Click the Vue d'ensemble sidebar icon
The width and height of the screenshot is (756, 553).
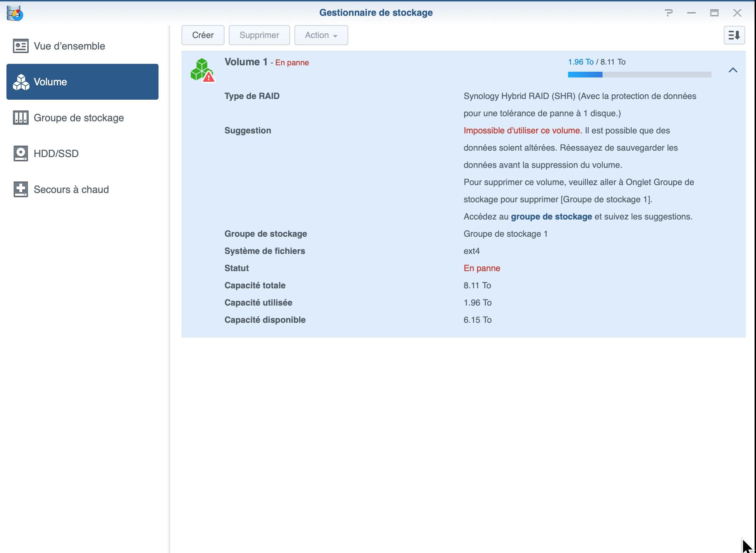pos(21,46)
